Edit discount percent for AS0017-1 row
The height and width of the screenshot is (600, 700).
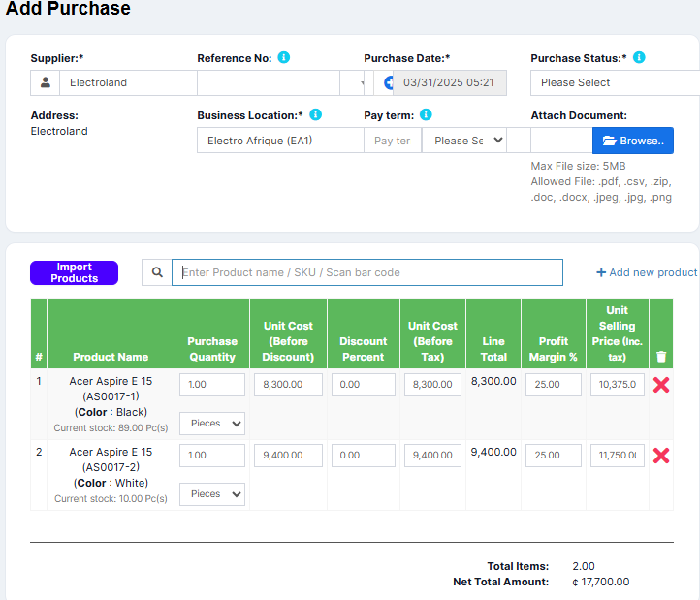click(364, 385)
